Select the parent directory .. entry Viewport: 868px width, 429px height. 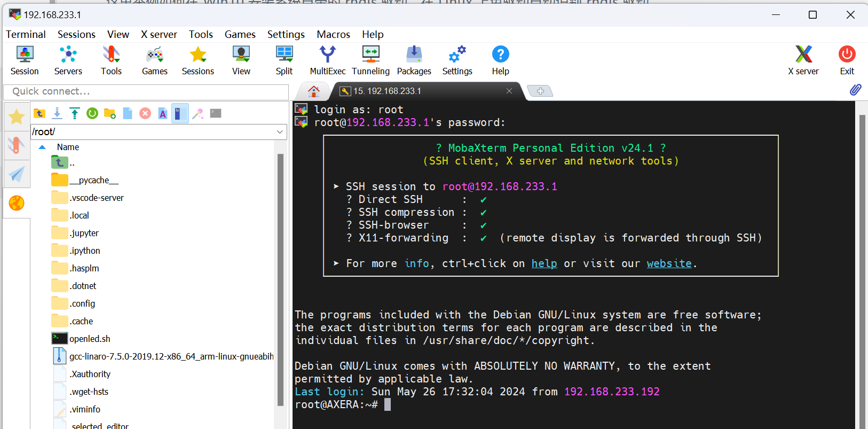click(x=64, y=162)
